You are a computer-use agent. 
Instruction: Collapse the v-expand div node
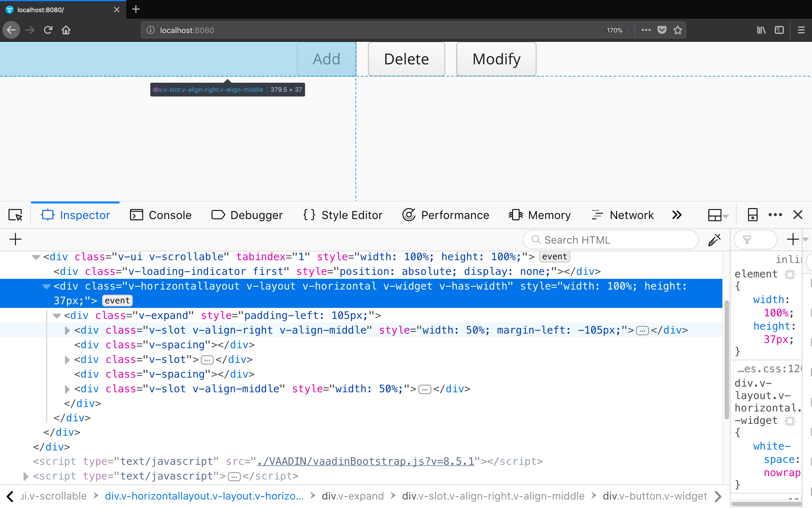(x=57, y=316)
